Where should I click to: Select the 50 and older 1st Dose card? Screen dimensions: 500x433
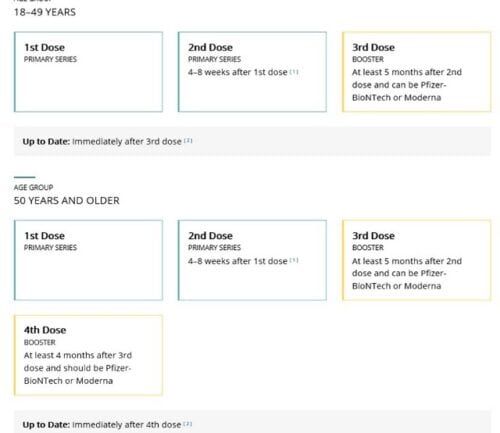pos(88,260)
